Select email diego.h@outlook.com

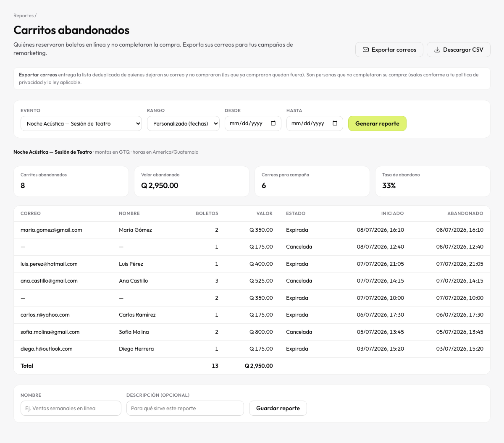coord(47,349)
